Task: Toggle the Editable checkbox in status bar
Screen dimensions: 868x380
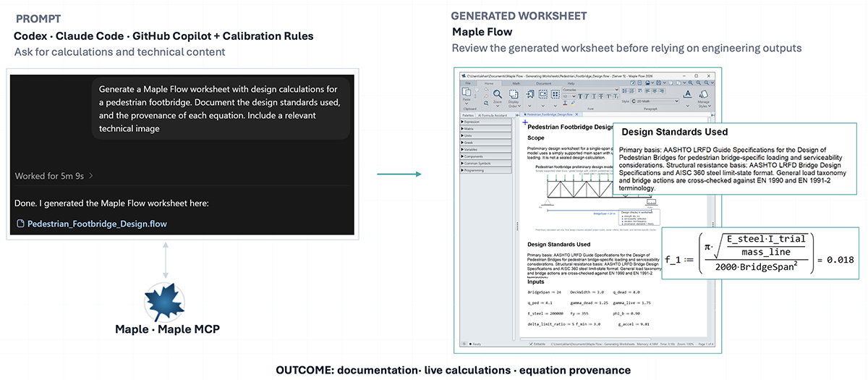Action: pyautogui.click(x=531, y=344)
